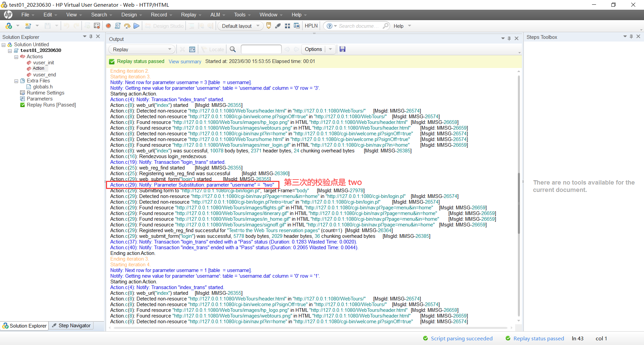Collapse the Solution Untitled tree node
The height and width of the screenshot is (345, 644).
[4, 45]
